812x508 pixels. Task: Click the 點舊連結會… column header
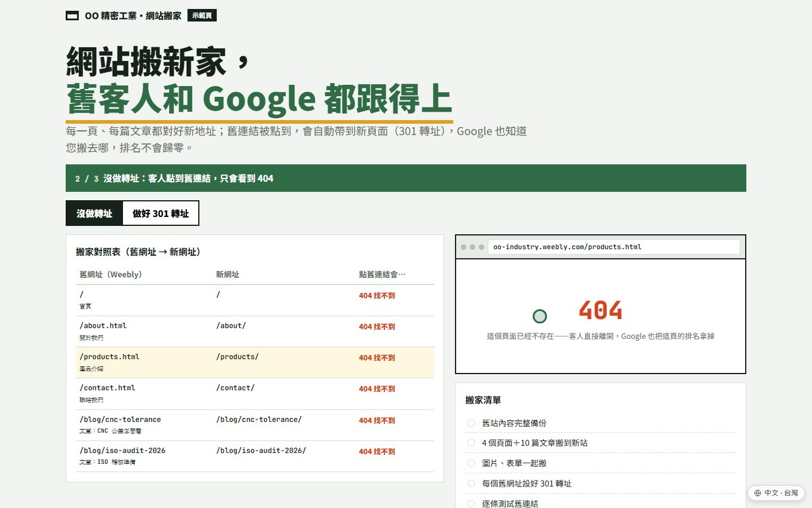click(x=382, y=274)
